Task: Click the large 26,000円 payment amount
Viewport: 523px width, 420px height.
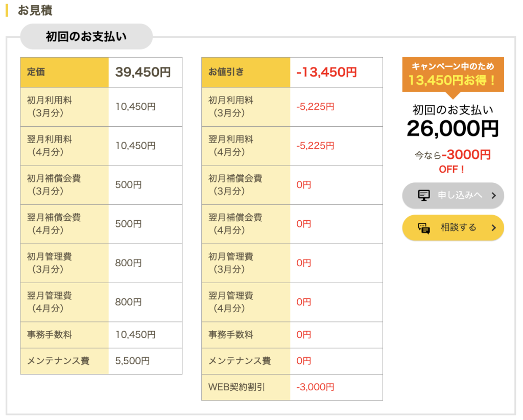Action: (x=453, y=129)
